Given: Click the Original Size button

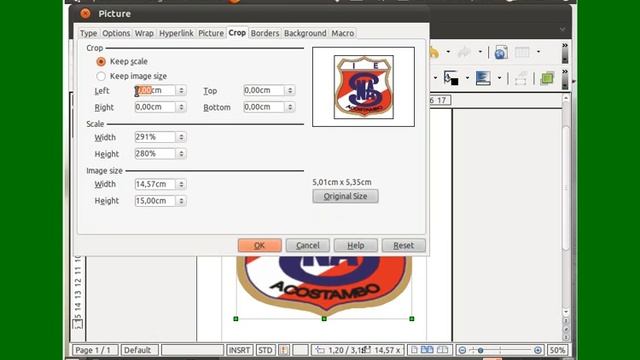Looking at the screenshot, I should tap(345, 196).
